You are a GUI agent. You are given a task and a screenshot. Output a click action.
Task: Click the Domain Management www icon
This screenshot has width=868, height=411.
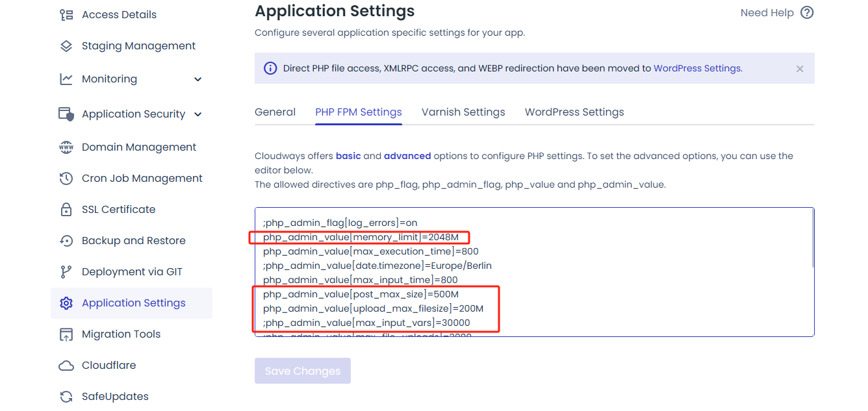tap(66, 147)
